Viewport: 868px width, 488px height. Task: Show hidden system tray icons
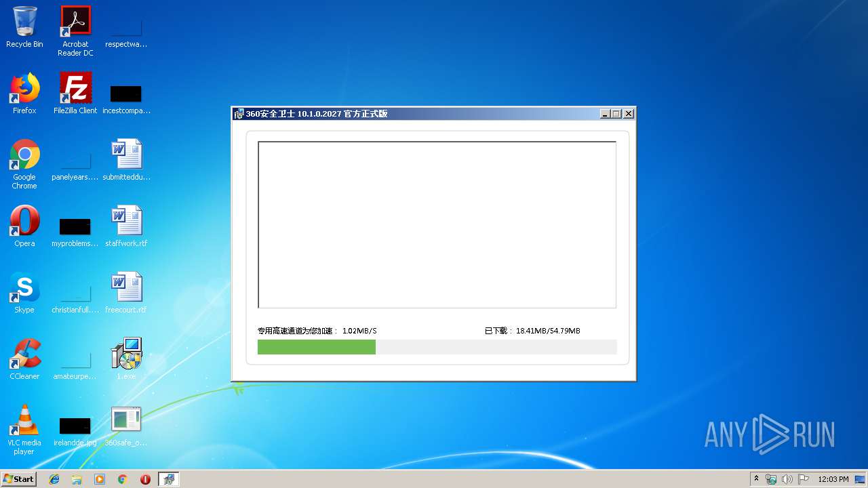click(x=757, y=479)
